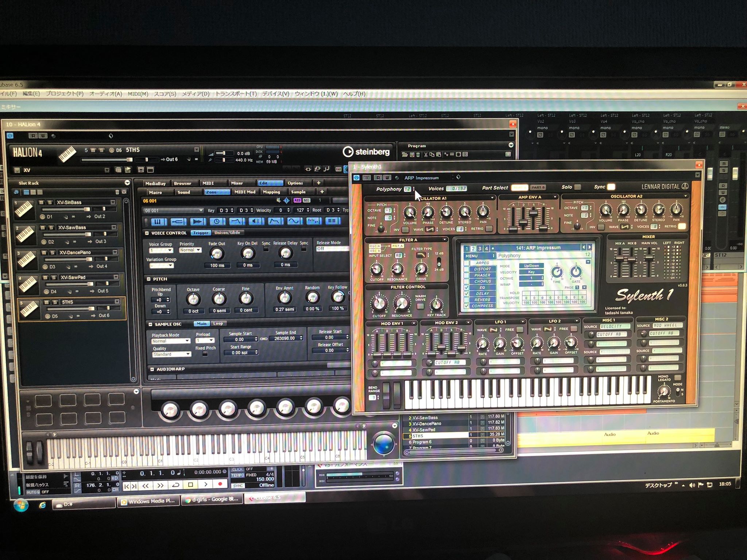The height and width of the screenshot is (560, 747).
Task: Enable the REVERB checkbox in Sylenth1
Action: click(x=467, y=300)
